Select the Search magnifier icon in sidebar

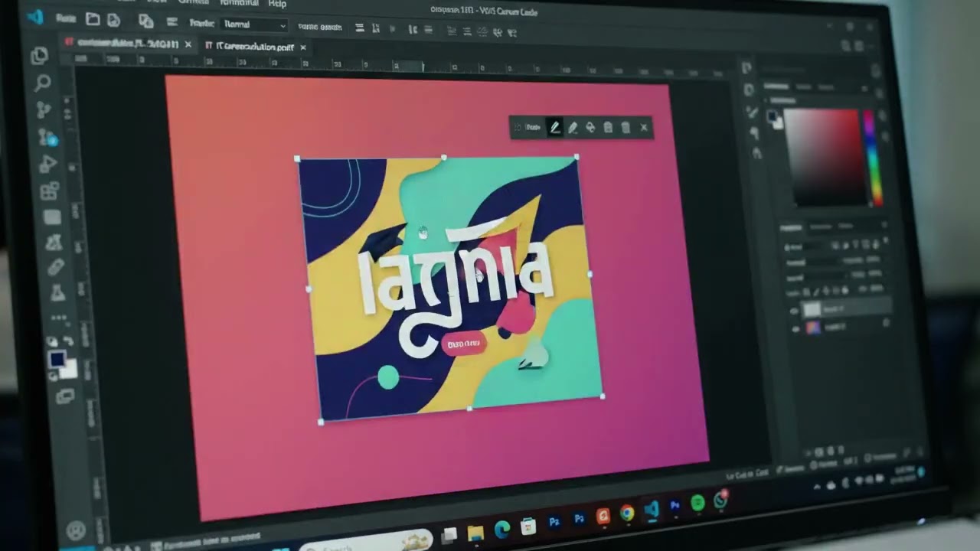click(x=42, y=83)
